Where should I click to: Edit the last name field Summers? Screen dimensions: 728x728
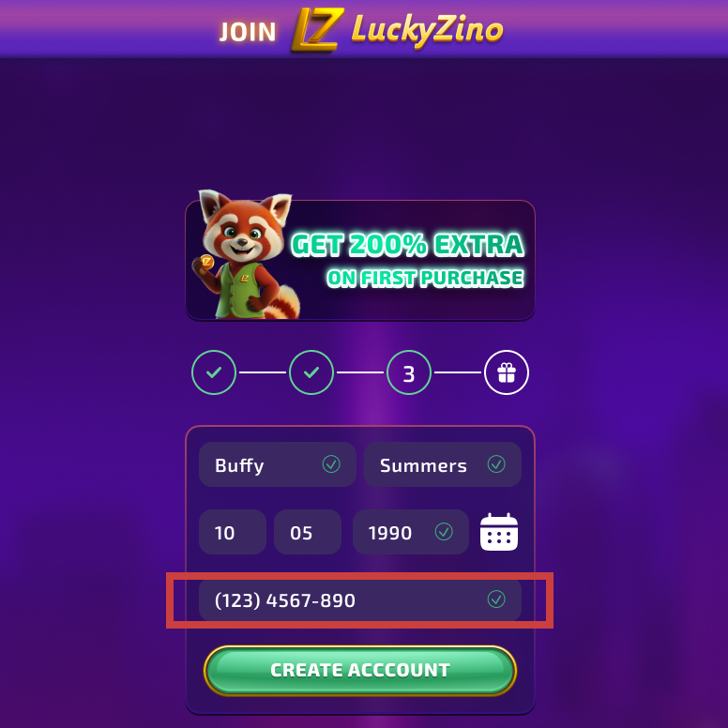[443, 464]
